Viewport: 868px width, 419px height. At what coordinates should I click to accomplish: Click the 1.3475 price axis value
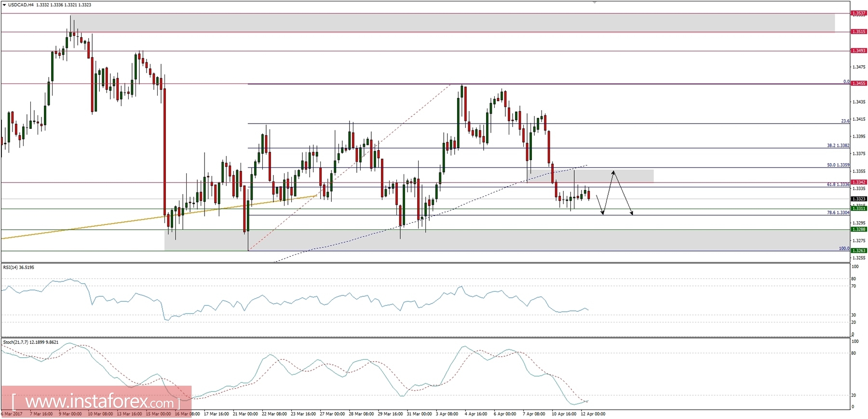859,67
